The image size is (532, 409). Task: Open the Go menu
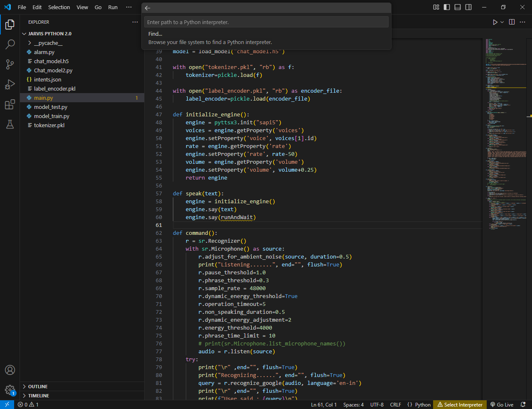click(98, 7)
